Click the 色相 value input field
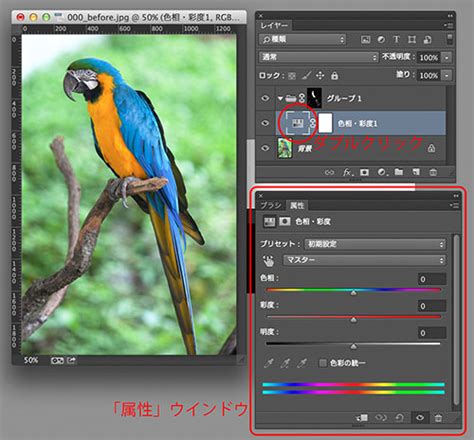The height and width of the screenshot is (440, 474). click(432, 279)
